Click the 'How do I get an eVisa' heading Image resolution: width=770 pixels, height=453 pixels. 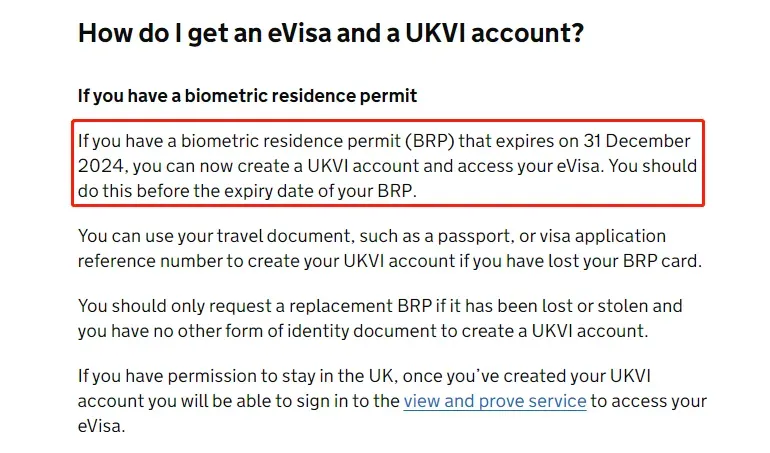(x=331, y=33)
